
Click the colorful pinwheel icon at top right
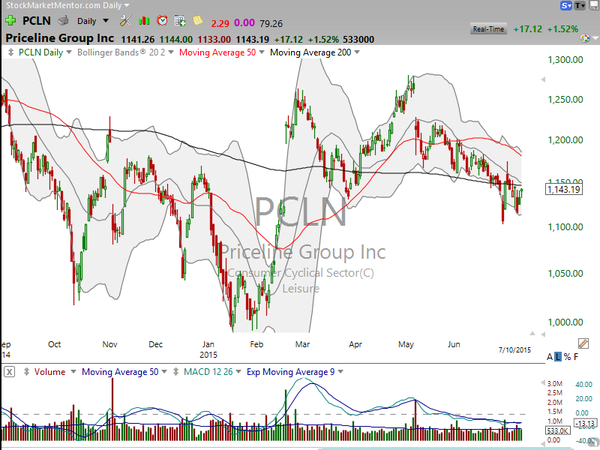(x=585, y=38)
